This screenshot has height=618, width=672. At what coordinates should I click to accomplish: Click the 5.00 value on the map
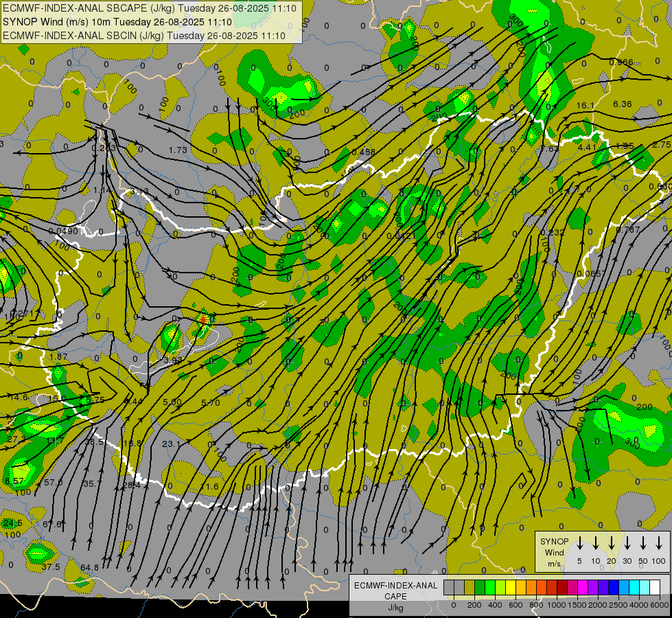coord(172,402)
